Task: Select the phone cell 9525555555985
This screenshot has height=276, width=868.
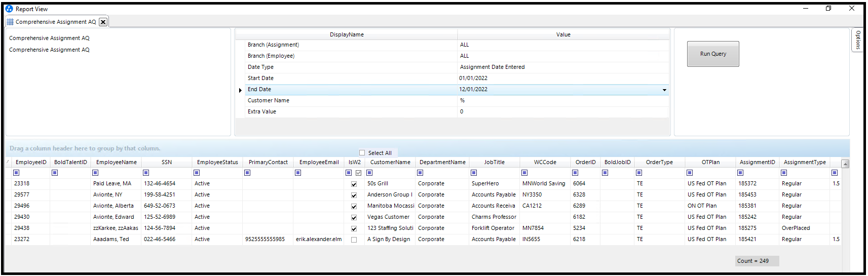Action: tap(268, 239)
